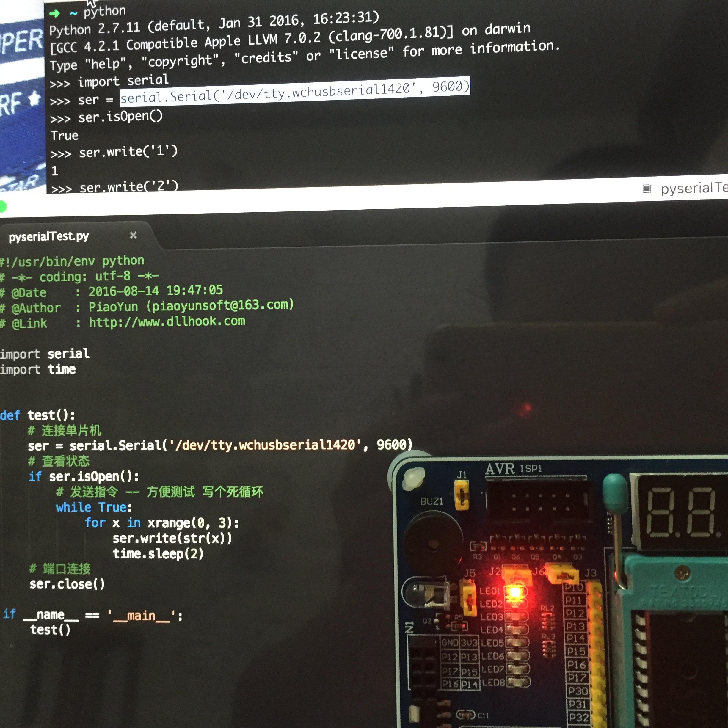Click the @Date "2016-08-14 19:47:05" line

click(x=112, y=292)
